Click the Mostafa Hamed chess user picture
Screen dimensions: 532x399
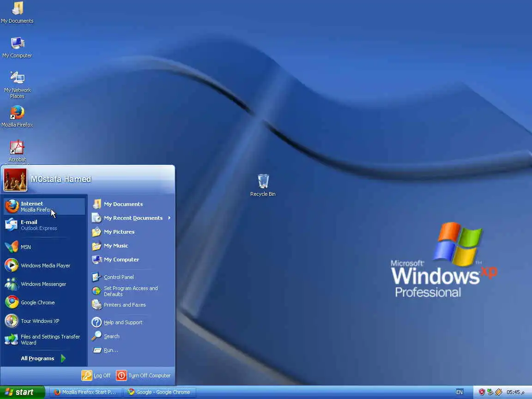(15, 180)
